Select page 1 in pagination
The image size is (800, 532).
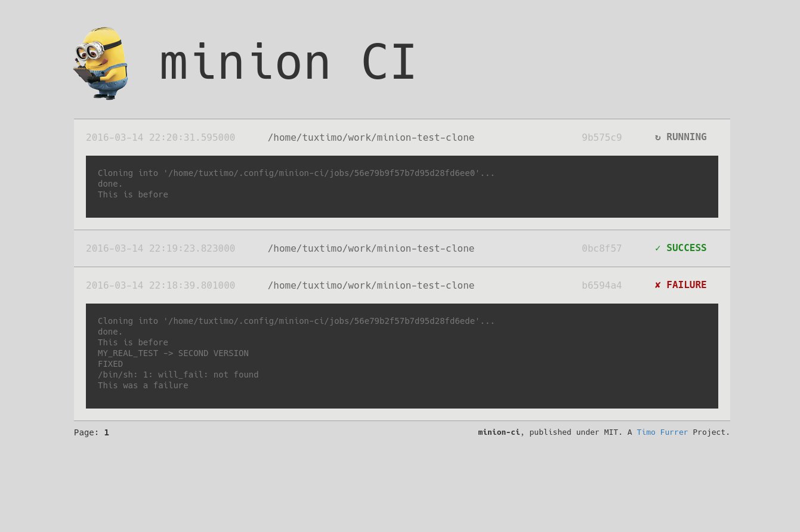[107, 432]
